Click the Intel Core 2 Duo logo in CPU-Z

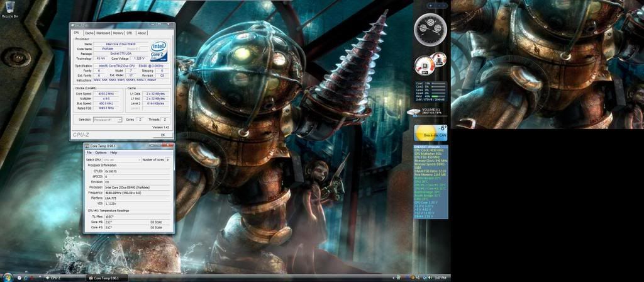point(159,51)
